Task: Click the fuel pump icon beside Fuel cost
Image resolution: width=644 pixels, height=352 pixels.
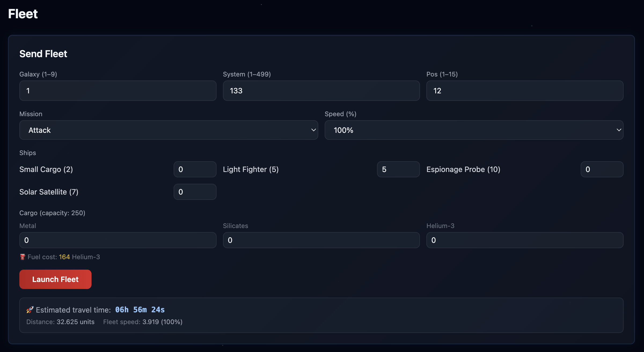Action: 23,257
